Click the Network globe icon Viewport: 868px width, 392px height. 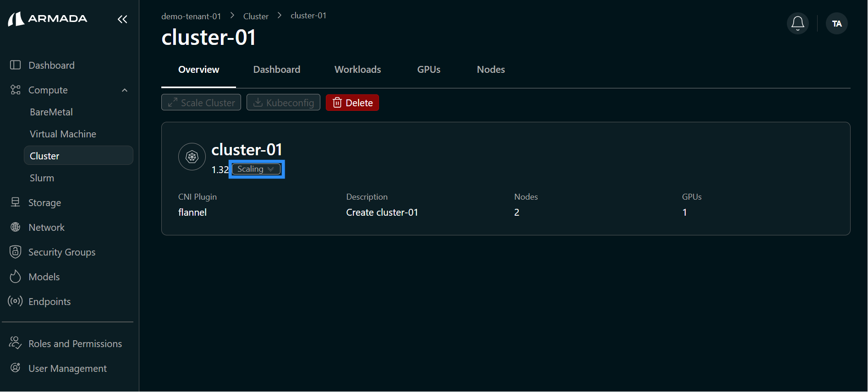(x=16, y=227)
